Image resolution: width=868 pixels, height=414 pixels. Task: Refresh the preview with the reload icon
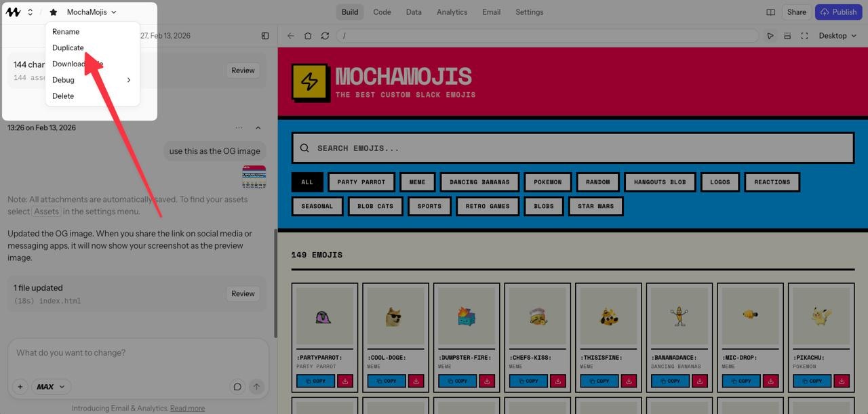pos(325,35)
